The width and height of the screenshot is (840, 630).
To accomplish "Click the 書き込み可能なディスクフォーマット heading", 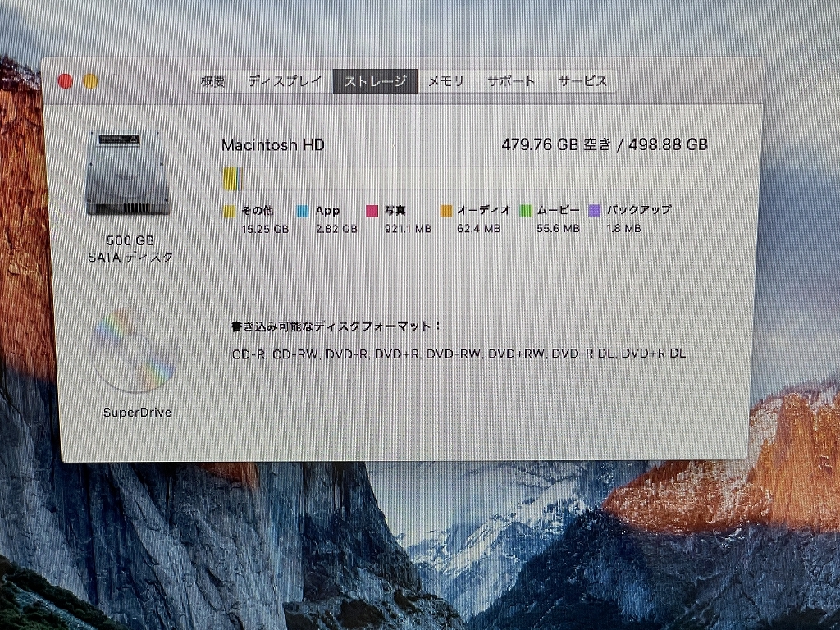I will [336, 326].
